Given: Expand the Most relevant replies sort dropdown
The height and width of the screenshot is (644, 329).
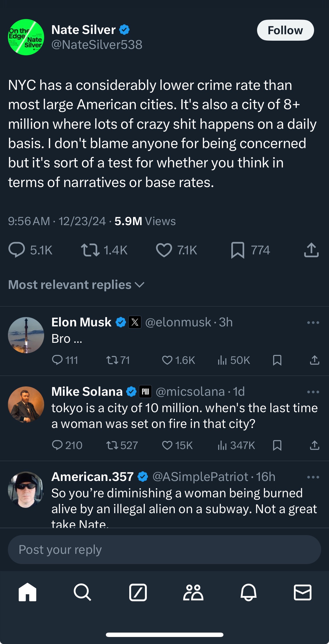Looking at the screenshot, I should (76, 285).
